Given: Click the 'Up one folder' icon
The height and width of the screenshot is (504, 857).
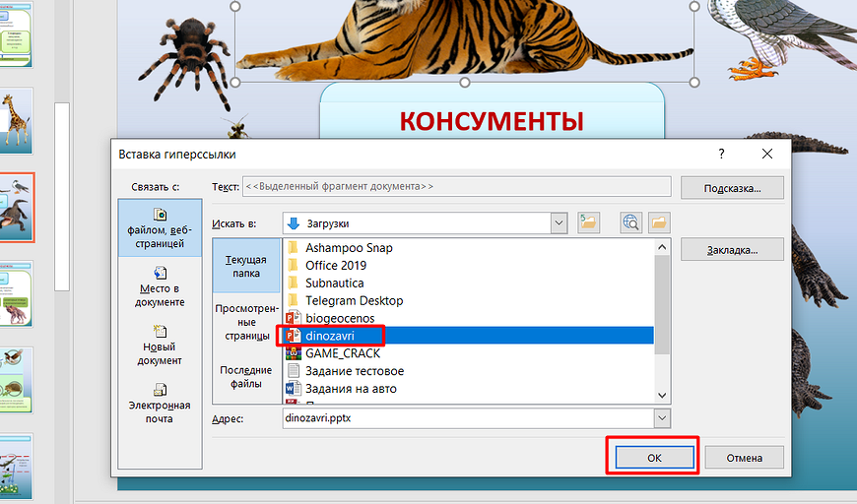Looking at the screenshot, I should tap(588, 222).
